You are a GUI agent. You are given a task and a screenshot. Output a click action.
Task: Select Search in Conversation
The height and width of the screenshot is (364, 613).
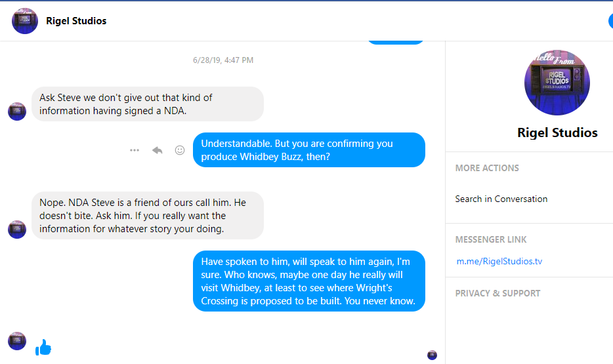click(x=501, y=199)
